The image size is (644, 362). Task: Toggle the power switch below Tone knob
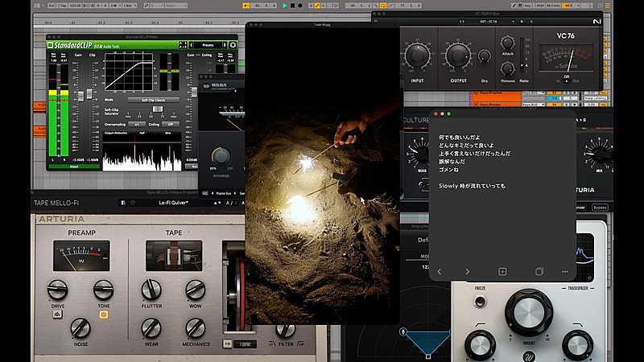pos(103,315)
